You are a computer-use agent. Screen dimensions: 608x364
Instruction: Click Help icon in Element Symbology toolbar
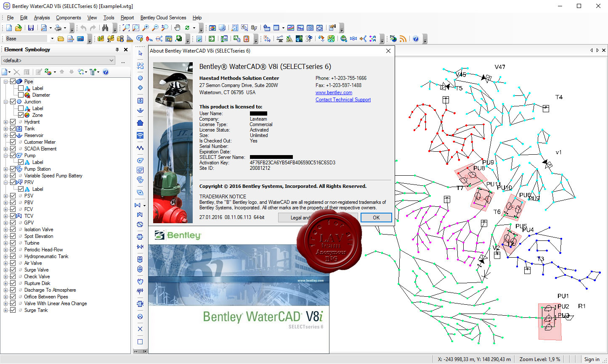106,72
